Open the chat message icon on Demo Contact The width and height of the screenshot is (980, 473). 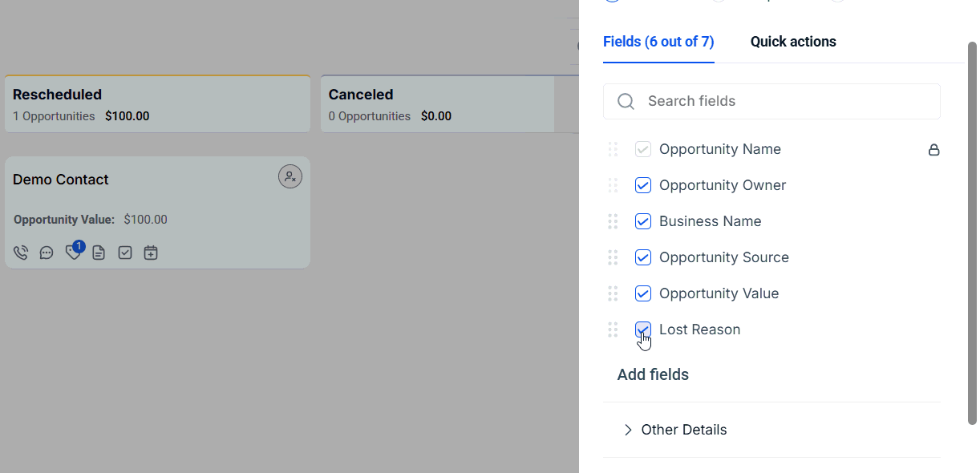(46, 252)
